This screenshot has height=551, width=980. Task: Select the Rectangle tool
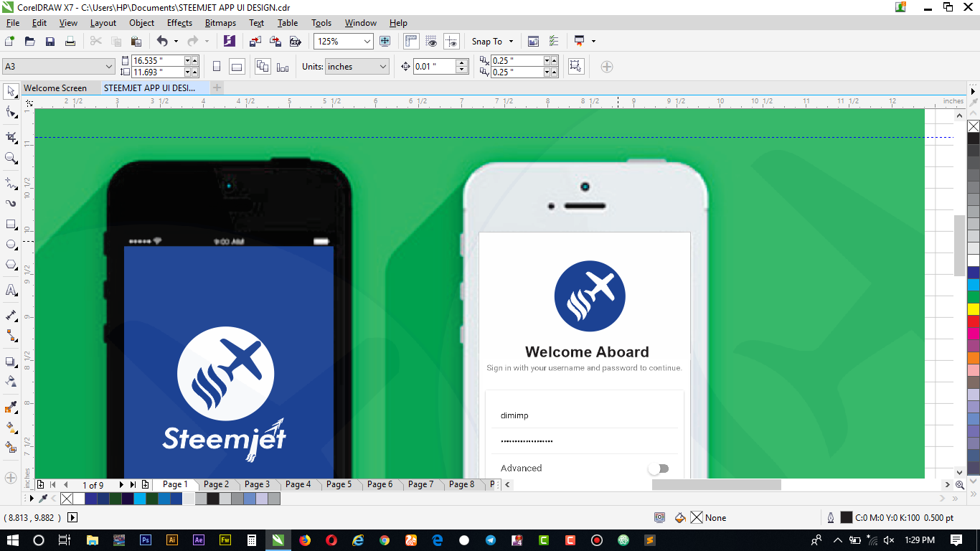(x=11, y=225)
